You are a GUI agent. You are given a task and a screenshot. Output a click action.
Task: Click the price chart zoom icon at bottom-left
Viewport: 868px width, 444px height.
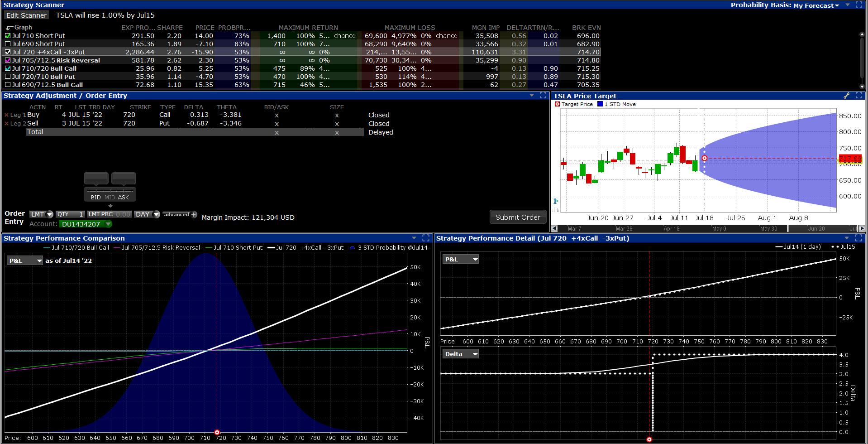point(556,201)
